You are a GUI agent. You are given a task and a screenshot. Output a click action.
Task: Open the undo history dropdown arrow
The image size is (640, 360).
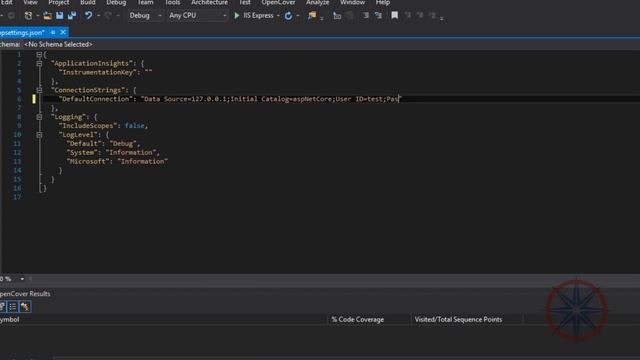click(x=98, y=16)
